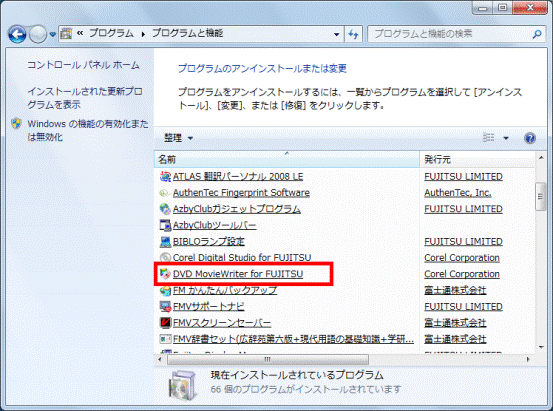This screenshot has height=411, width=553.
Task: Click the ATLAS 翻訳パーソナル 2008 LE icon
Action: click(165, 176)
